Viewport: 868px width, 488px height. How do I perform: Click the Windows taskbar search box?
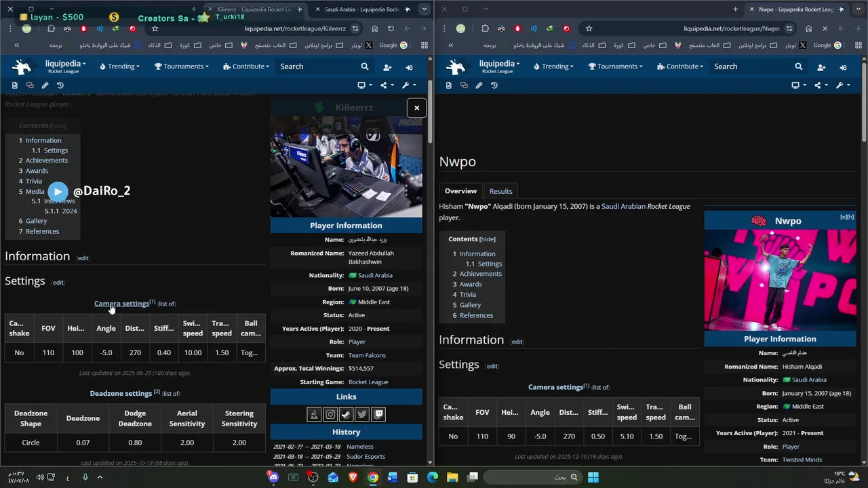532,477
